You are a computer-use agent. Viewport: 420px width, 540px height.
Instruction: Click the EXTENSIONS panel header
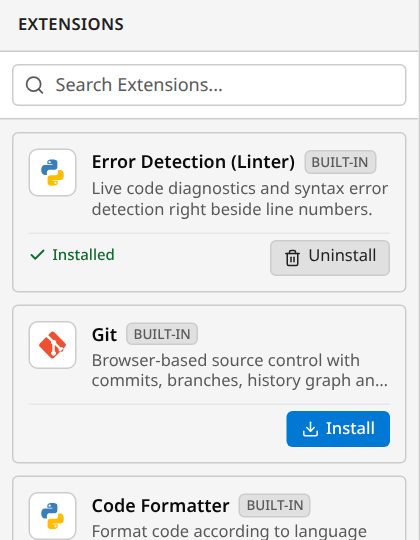[x=71, y=24]
